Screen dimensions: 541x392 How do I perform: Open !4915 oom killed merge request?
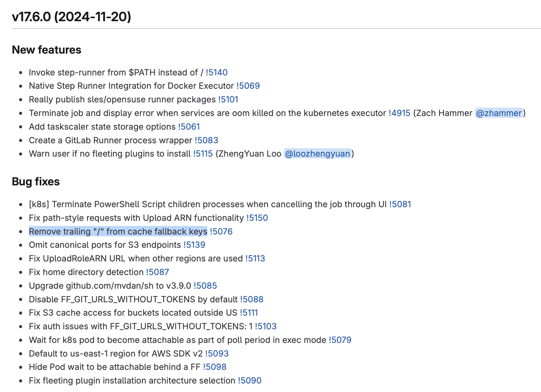[x=399, y=113]
